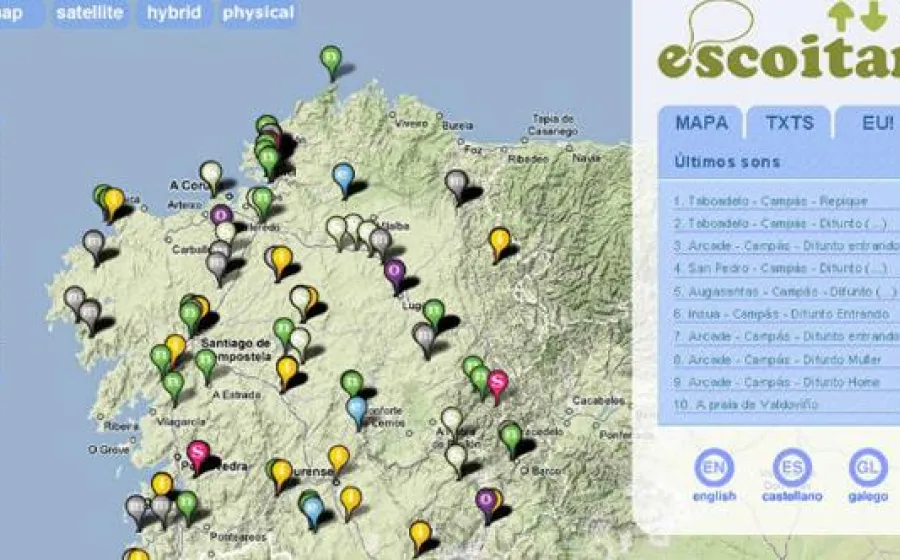Image resolution: width=900 pixels, height=560 pixels.
Task: Select the purple O marker north of Lugo
Action: pyautogui.click(x=395, y=275)
